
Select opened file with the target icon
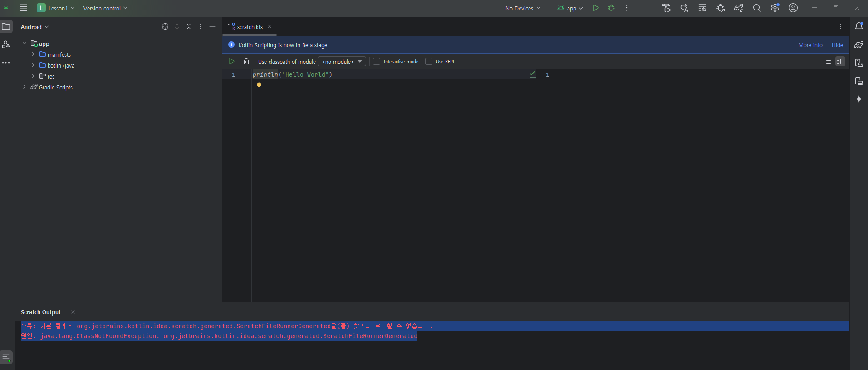coord(165,26)
